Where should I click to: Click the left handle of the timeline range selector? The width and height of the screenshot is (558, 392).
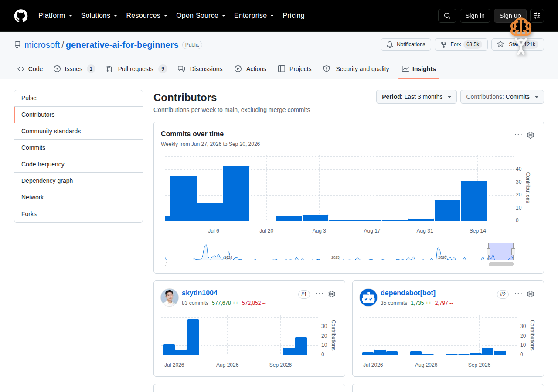pyautogui.click(x=488, y=252)
